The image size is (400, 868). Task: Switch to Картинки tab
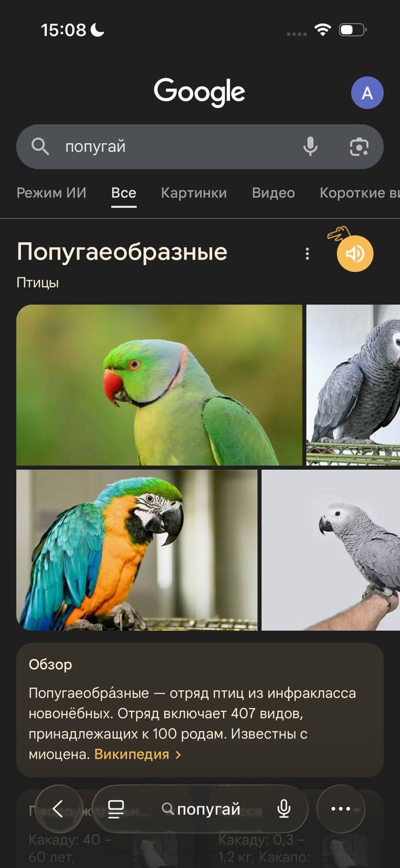[194, 193]
